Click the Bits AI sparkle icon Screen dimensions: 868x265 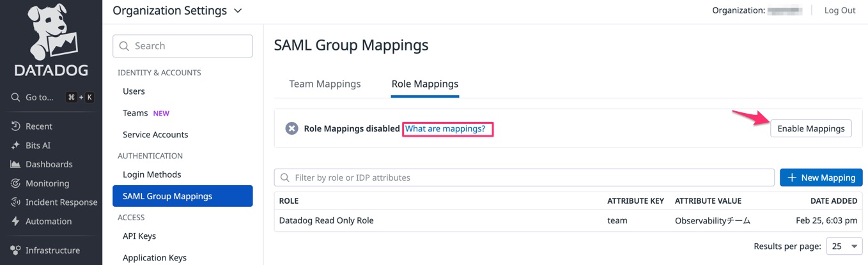pos(16,146)
